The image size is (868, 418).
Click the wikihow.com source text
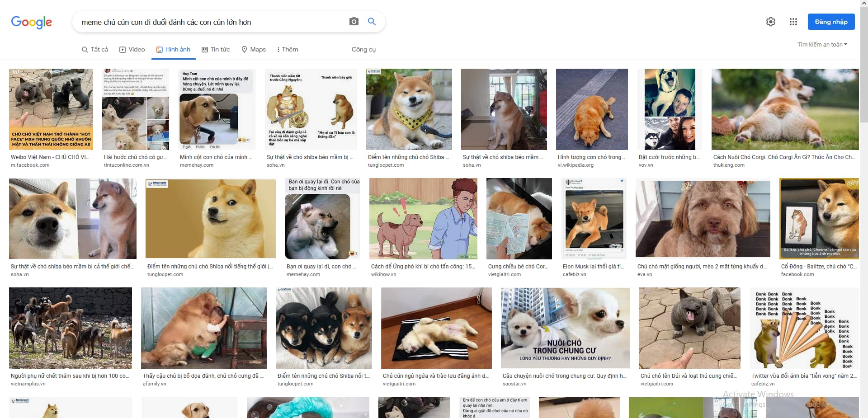click(x=384, y=275)
